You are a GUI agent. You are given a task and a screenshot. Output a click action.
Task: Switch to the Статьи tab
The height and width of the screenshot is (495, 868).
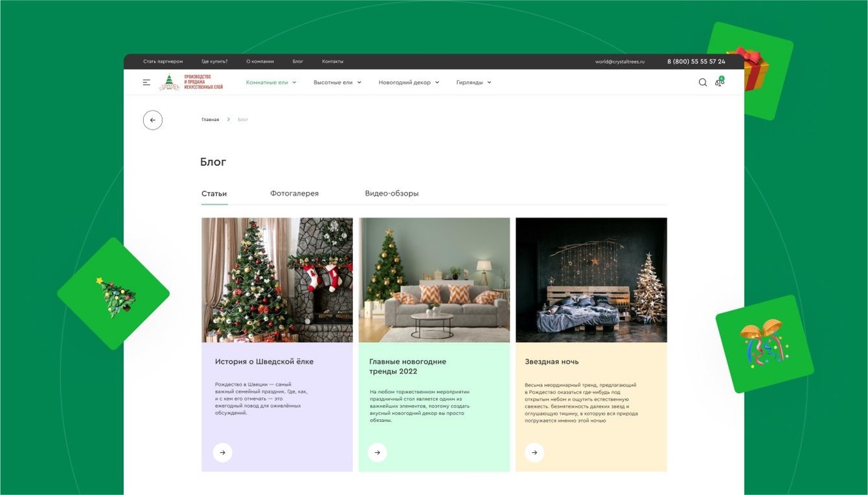[214, 194]
